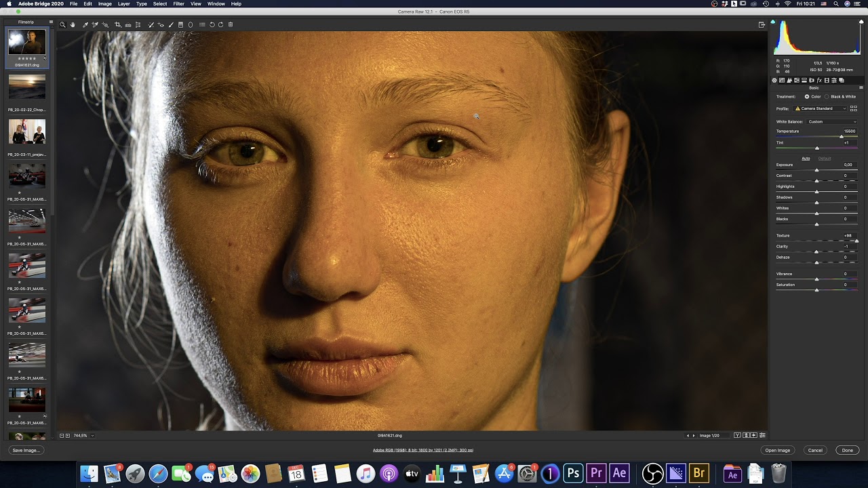Select the Straighten tool
868x488 pixels.
point(128,24)
